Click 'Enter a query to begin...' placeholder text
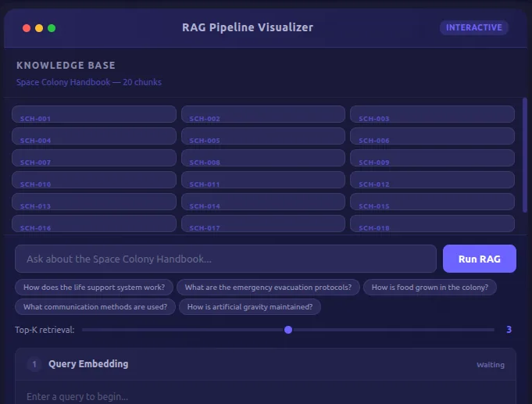Viewport: 532px width, 404px height. click(77, 396)
